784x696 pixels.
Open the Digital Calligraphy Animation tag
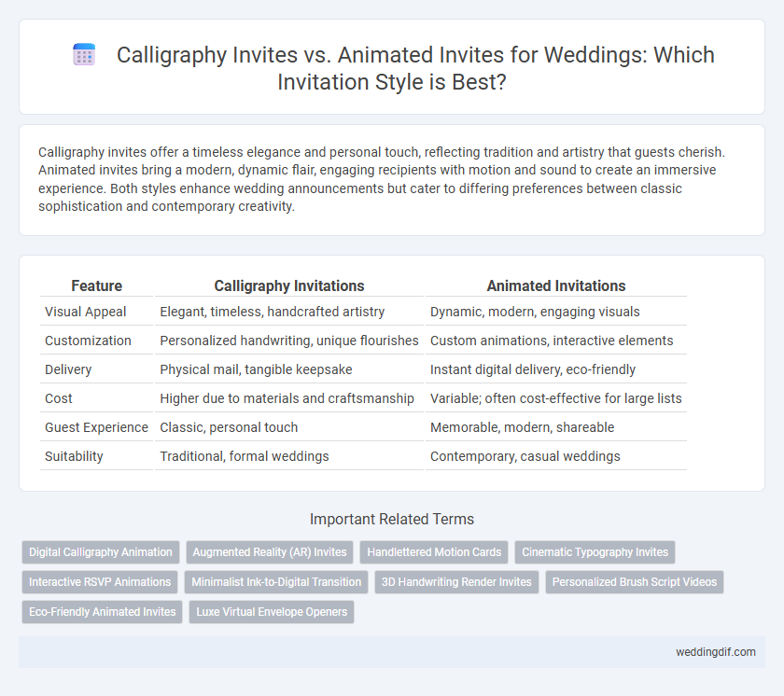coord(101,552)
